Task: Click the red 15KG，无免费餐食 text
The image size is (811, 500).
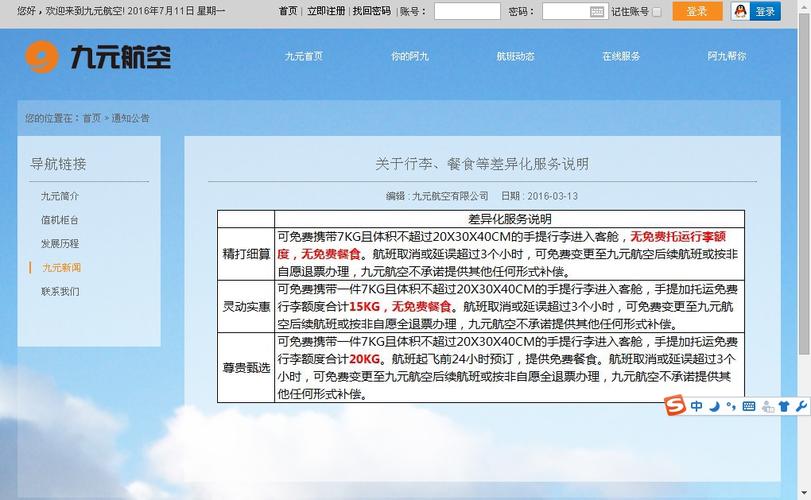Action: click(400, 307)
